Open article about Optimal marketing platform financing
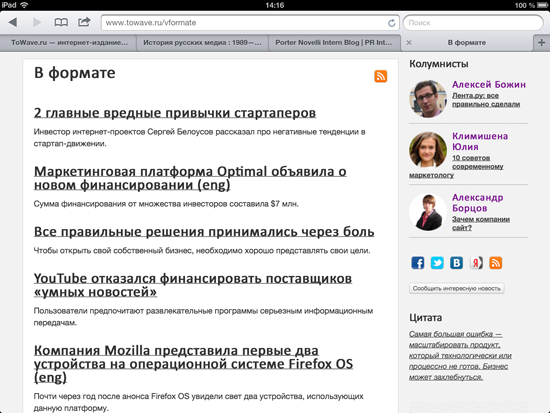The width and height of the screenshot is (550, 413). 190,178
